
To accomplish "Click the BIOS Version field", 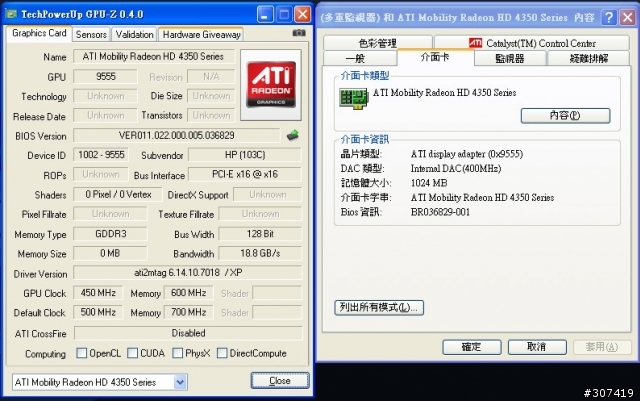I will pyautogui.click(x=177, y=135).
